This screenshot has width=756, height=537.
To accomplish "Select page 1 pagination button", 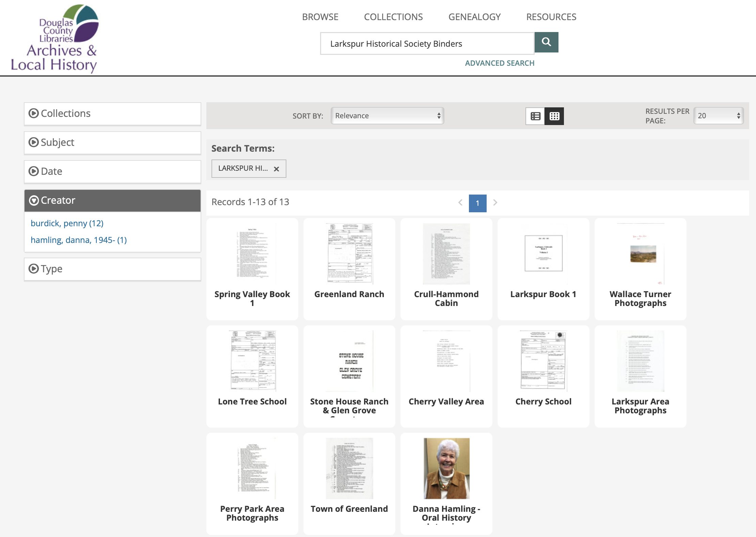I will click(x=477, y=203).
